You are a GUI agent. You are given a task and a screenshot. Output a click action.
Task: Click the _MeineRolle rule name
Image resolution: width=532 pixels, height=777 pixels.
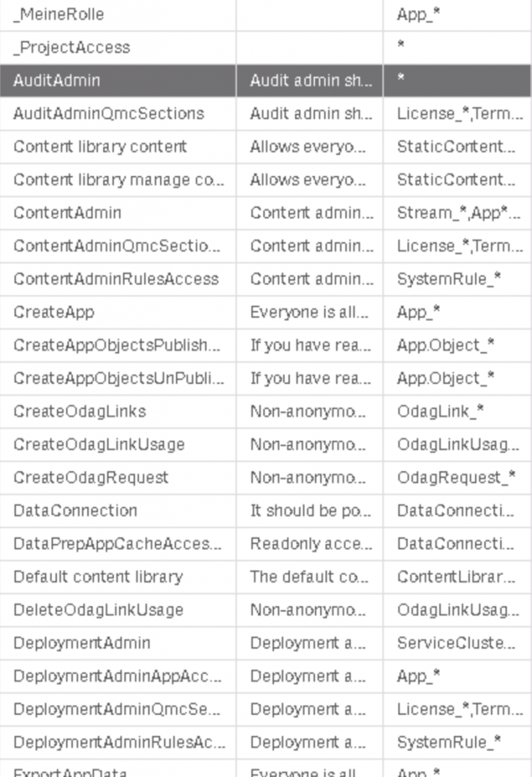(x=58, y=14)
